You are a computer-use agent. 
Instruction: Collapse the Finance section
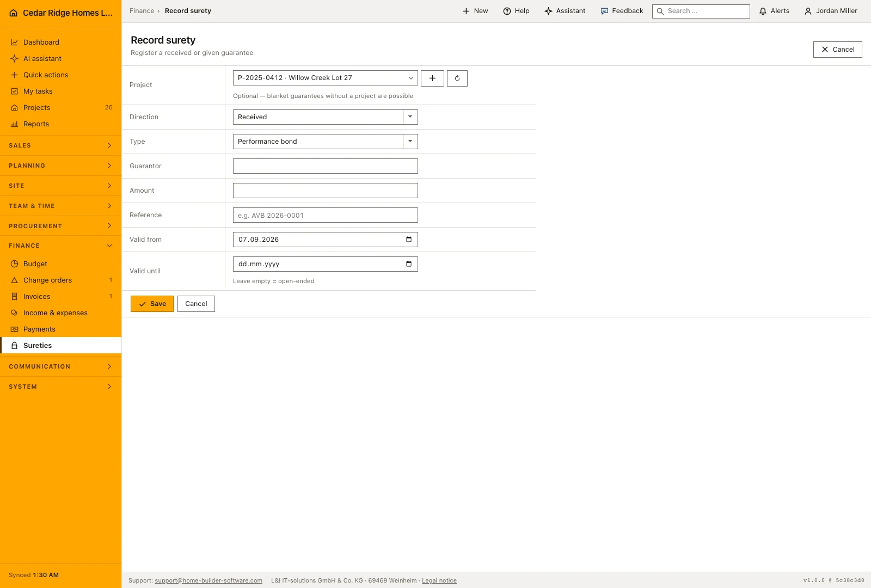click(60, 246)
